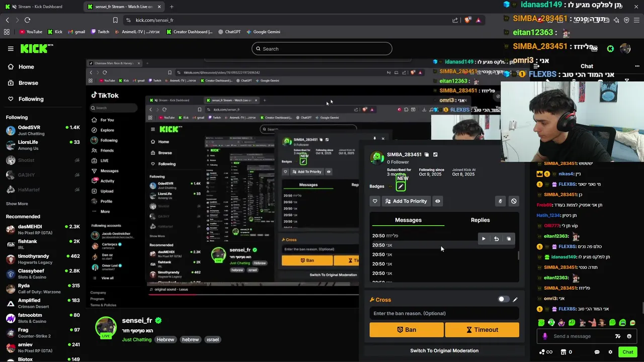644x362 pixels.
Task: Click the translate icon in chat input
Action: 618,336
